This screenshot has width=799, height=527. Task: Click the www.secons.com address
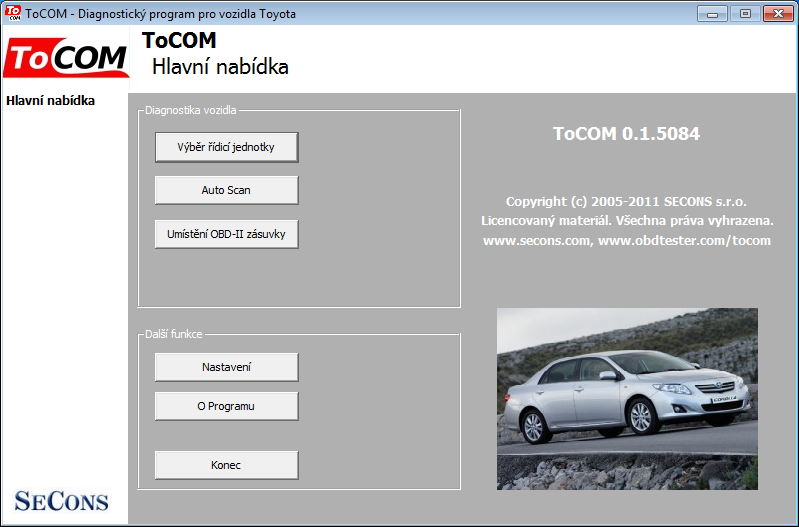point(537,241)
